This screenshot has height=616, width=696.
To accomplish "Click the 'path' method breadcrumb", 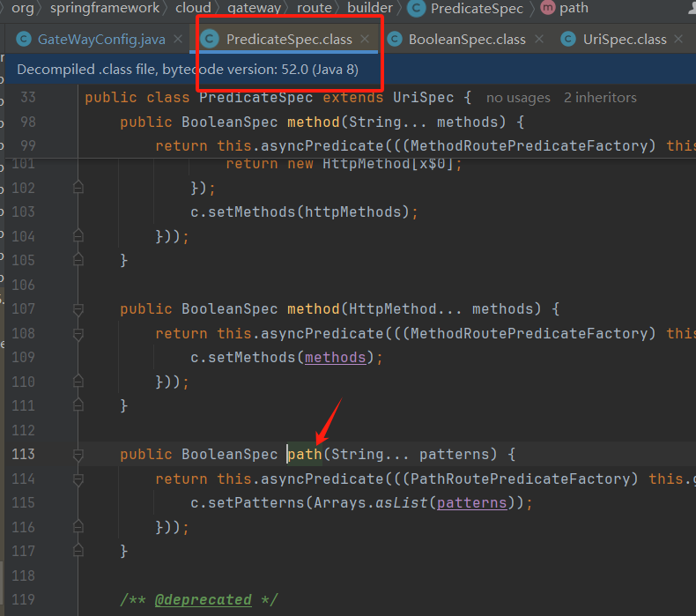I will (x=574, y=8).
